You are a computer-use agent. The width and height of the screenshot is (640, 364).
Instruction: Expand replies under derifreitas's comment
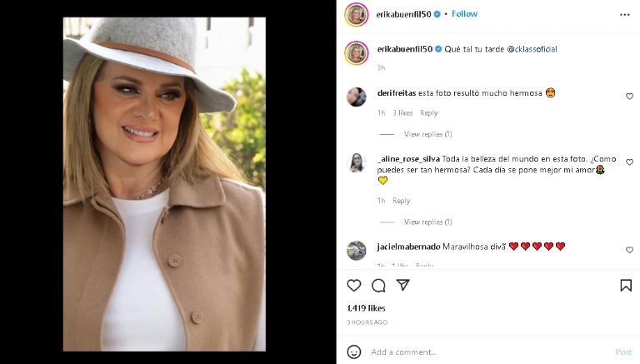[x=427, y=134]
